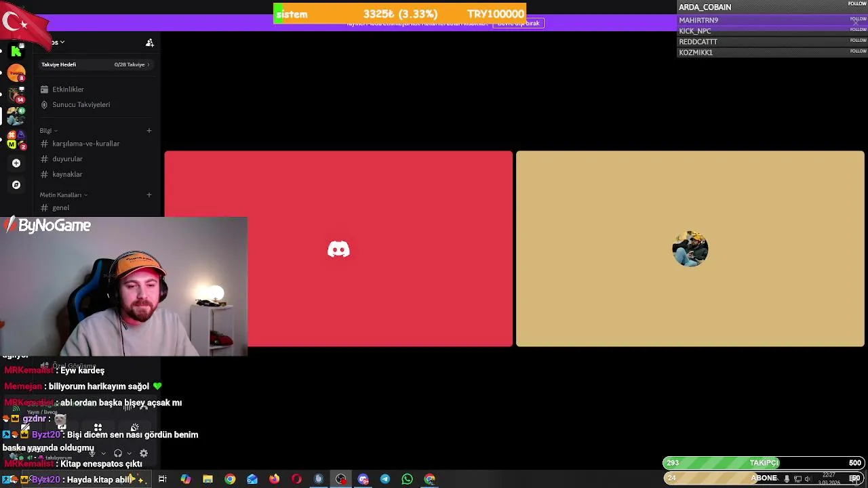Switch to Discord on the taskbar
The height and width of the screenshot is (488, 868).
pos(363,479)
